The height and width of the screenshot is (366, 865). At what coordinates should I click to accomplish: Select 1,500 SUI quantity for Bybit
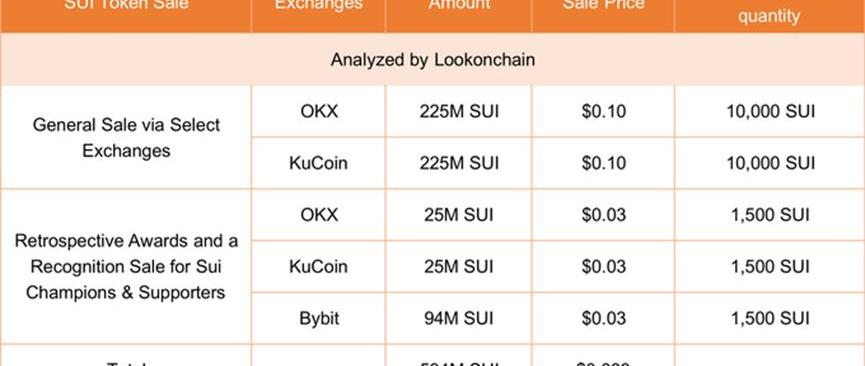[770, 318]
